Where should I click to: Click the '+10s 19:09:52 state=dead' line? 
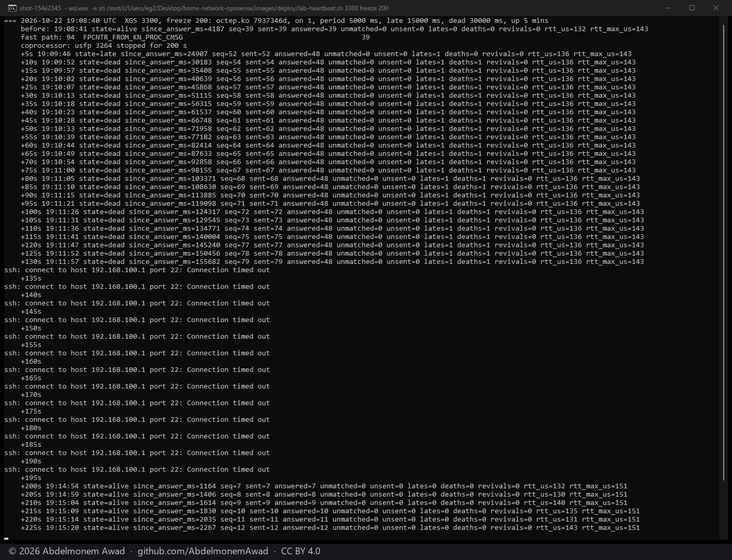click(x=328, y=62)
